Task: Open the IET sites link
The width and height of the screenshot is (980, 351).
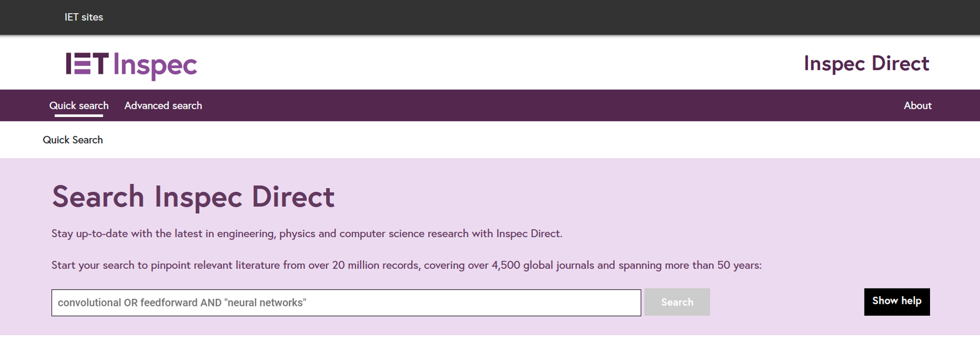Action: 84,17
